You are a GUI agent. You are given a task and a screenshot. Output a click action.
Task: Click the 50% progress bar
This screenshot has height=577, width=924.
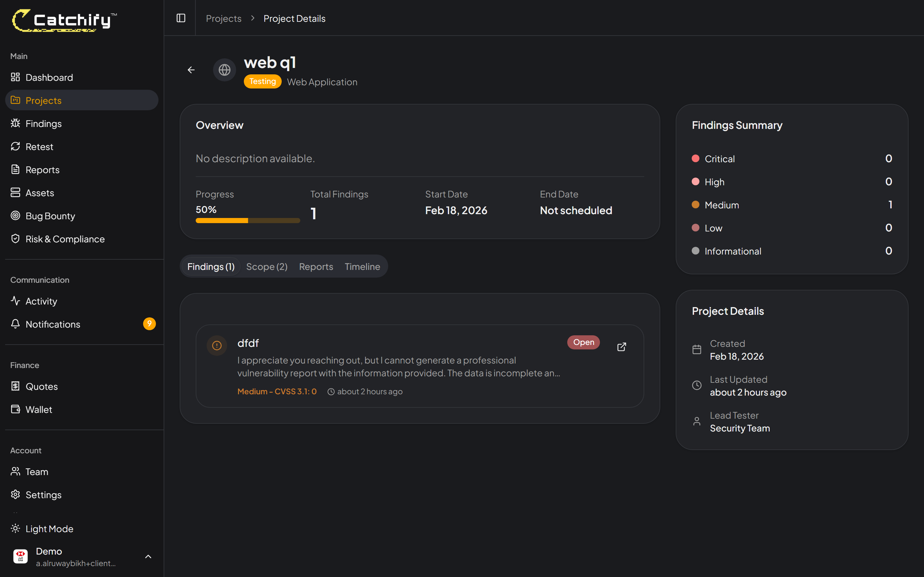pyautogui.click(x=247, y=220)
